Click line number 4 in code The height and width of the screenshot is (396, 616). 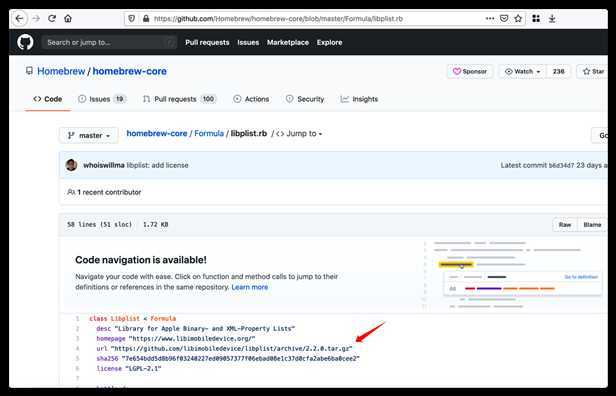(x=77, y=348)
